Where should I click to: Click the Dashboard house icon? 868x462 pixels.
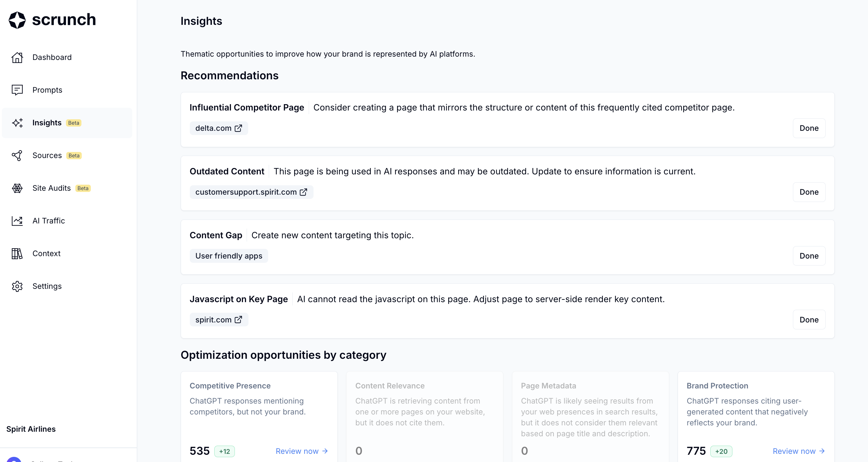[x=17, y=57]
